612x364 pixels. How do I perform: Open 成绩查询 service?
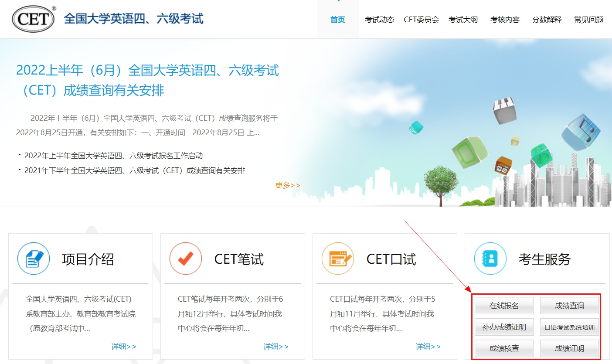(x=570, y=305)
